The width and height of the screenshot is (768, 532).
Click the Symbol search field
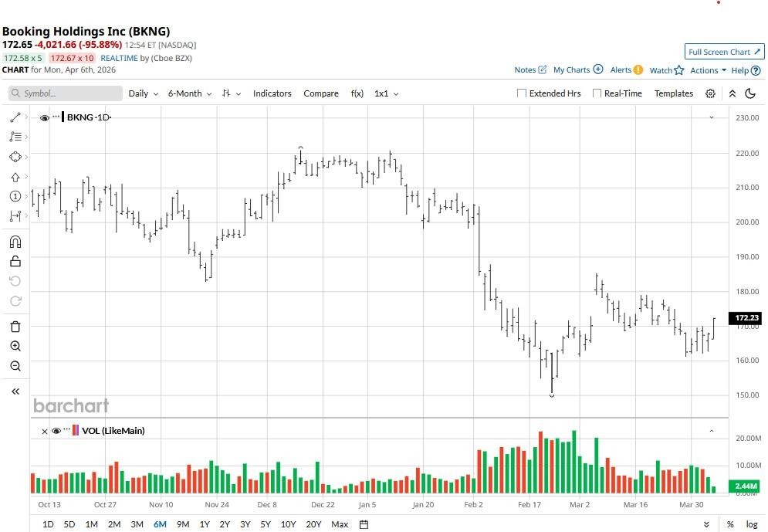pos(66,93)
